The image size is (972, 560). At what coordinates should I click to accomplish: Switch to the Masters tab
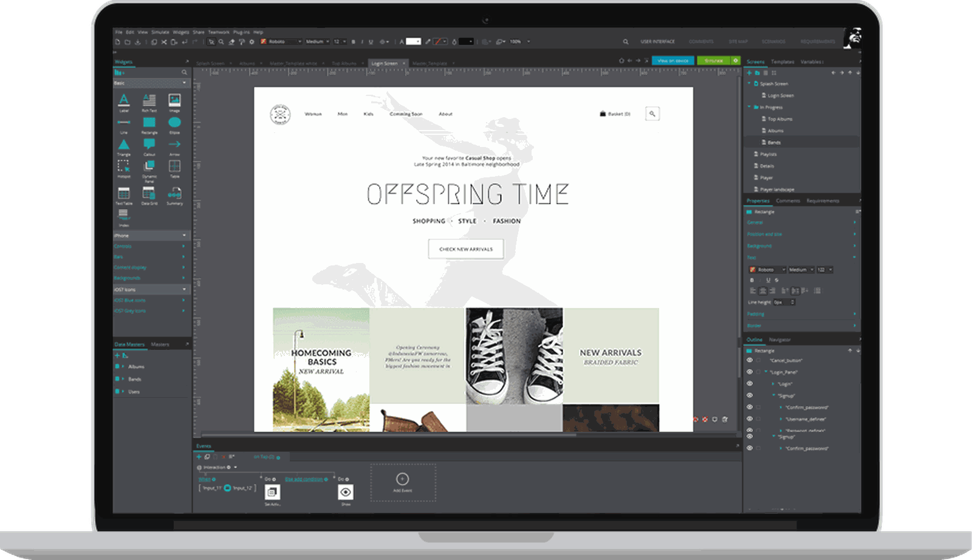[160, 344]
